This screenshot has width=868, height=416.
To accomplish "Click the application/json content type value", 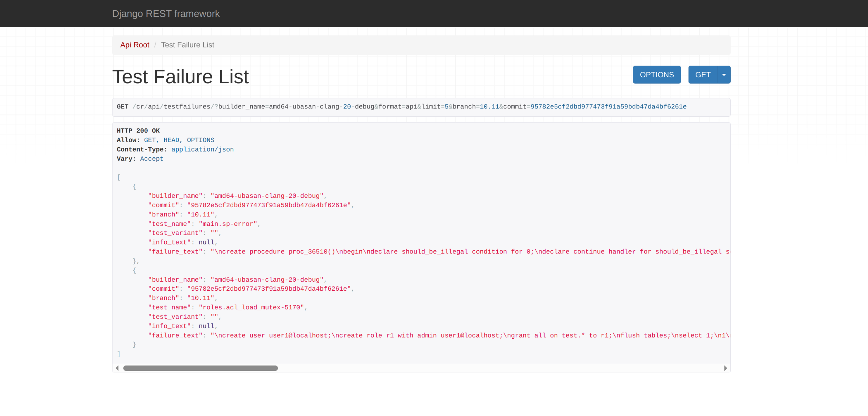I will (202, 149).
